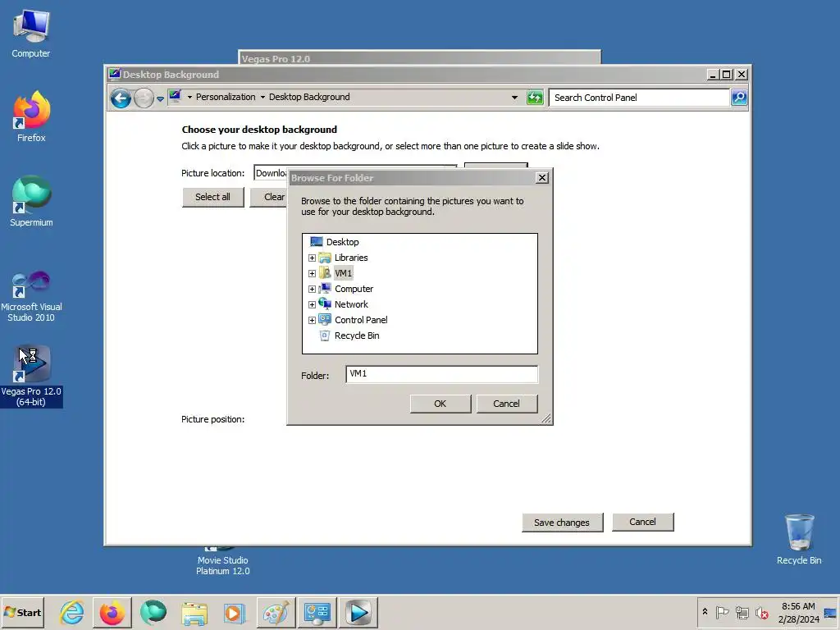Expand the Libraries tree node

[x=312, y=258]
